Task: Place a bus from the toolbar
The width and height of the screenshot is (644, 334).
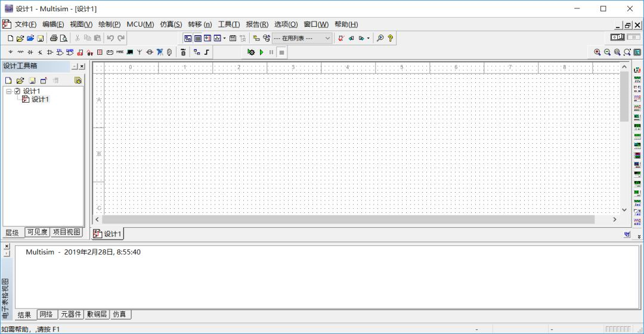Action: click(206, 52)
